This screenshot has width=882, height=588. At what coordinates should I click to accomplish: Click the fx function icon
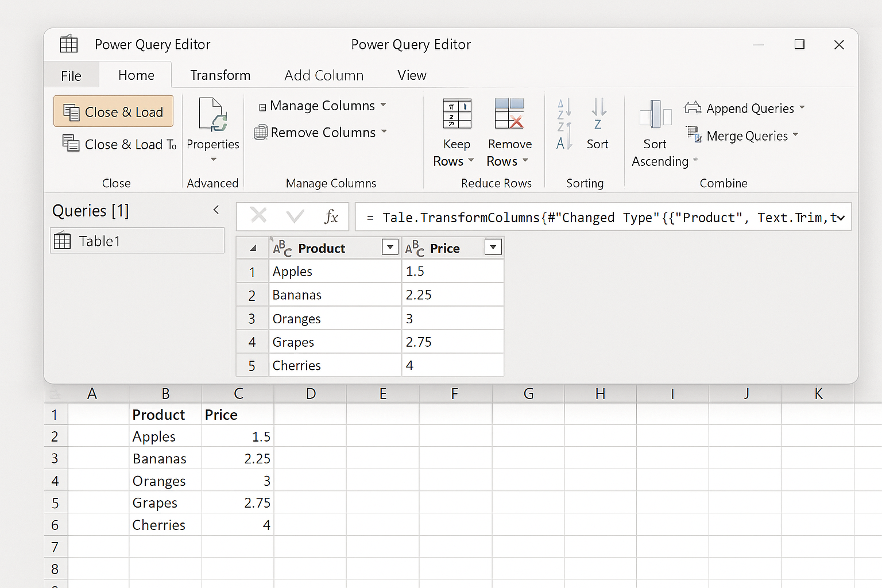331,216
